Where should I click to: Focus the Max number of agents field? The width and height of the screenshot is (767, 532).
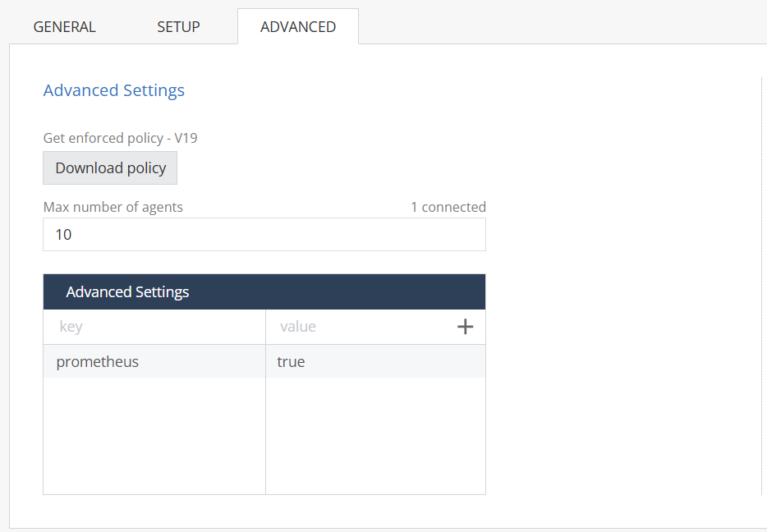pos(264,235)
